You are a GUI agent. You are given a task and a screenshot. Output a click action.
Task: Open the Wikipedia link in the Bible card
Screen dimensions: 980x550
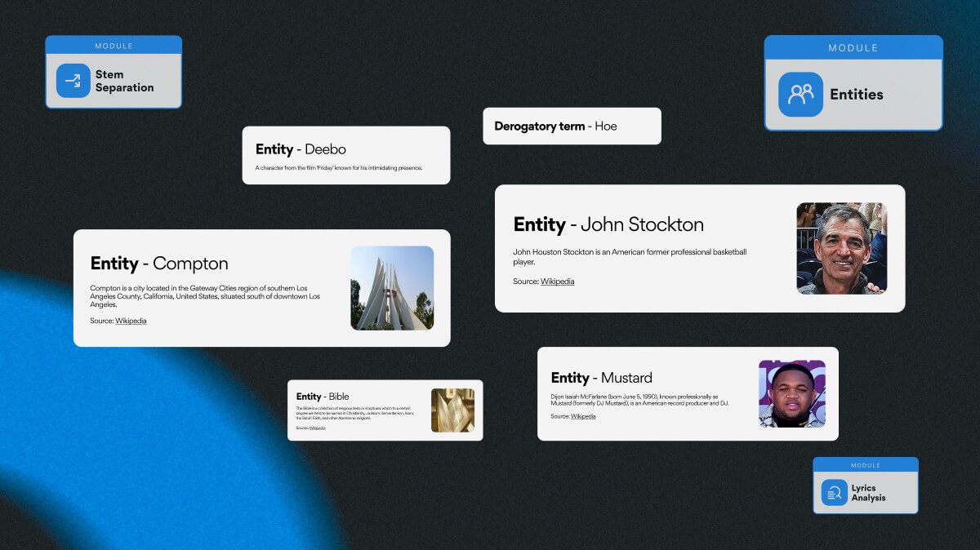tap(317, 428)
